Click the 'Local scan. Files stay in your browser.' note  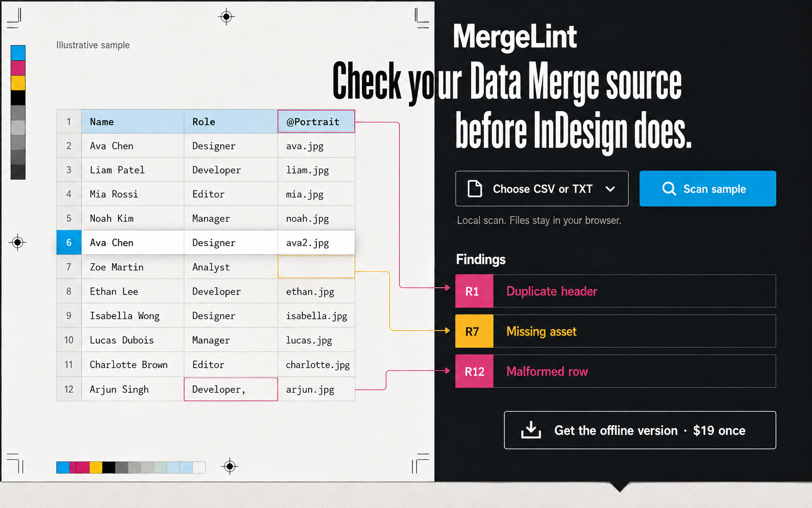point(539,220)
